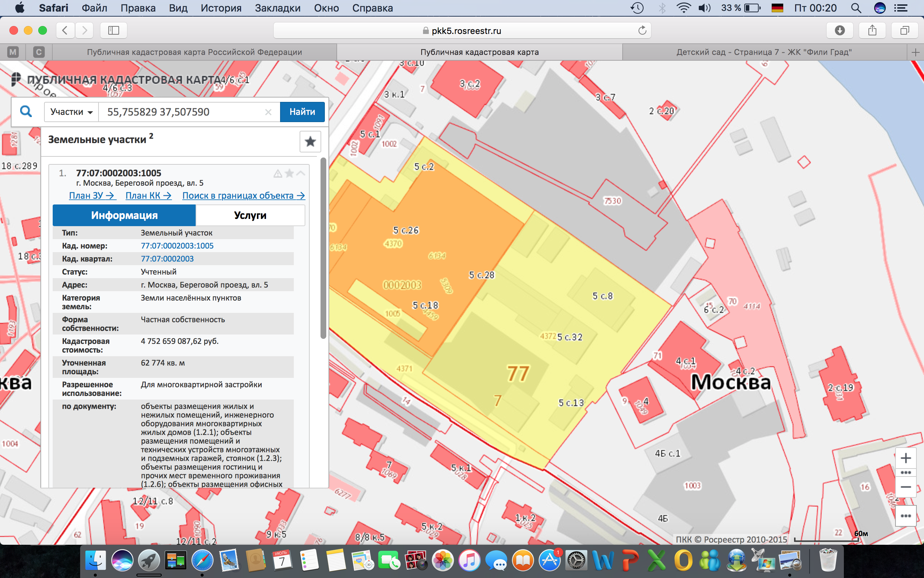Click the favorites star button in results header
This screenshot has width=924, height=578.
coord(310,142)
